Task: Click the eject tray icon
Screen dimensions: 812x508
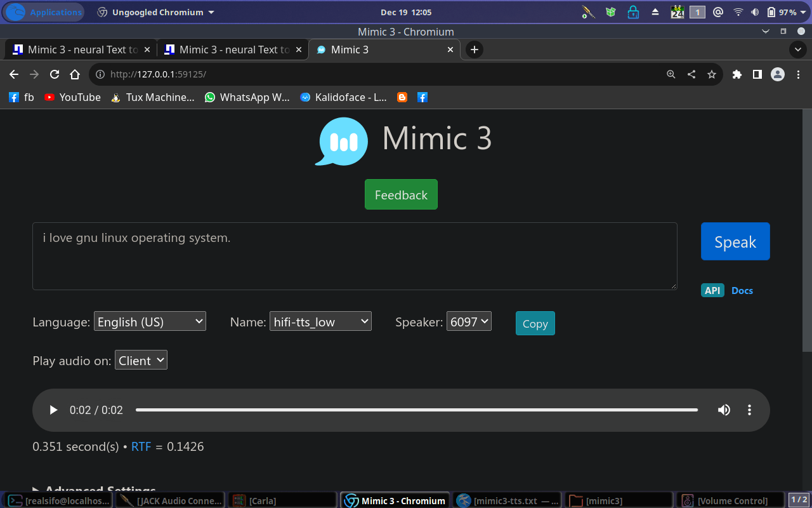Action: (655, 12)
